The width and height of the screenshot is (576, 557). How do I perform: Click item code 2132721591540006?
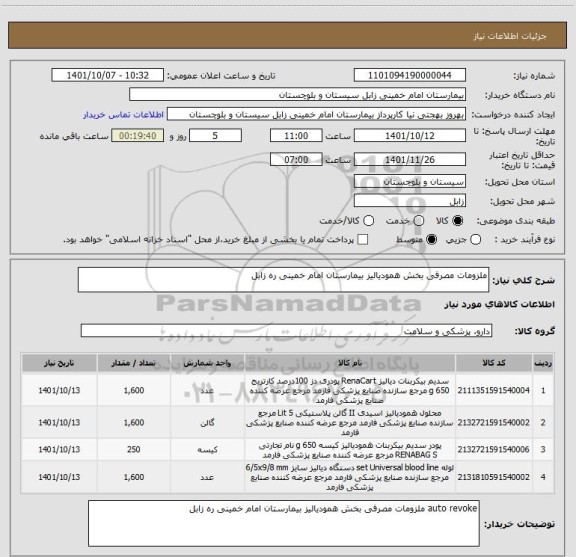coord(493,449)
